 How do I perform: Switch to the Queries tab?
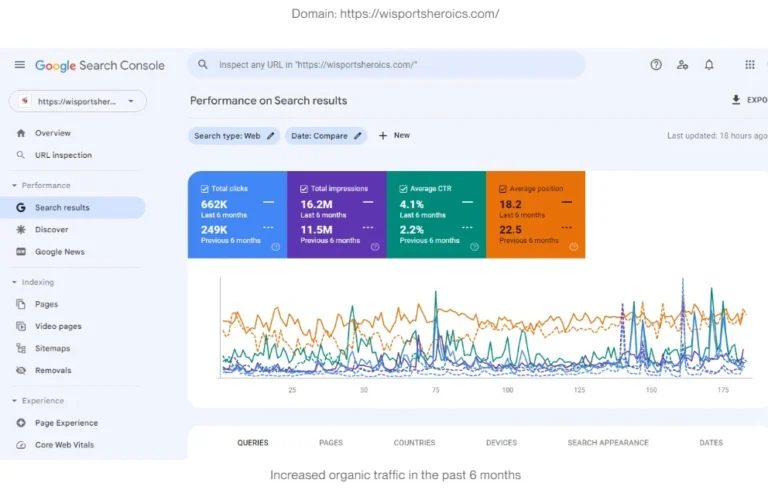[x=253, y=443]
